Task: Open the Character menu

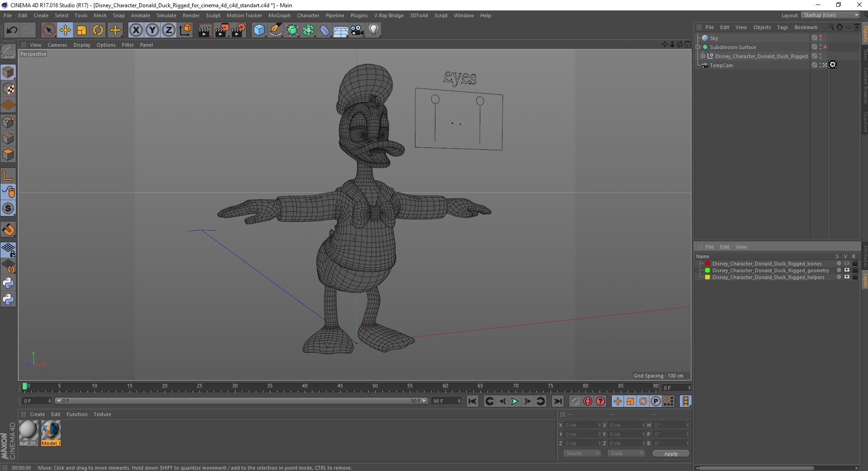Action: [x=308, y=15]
